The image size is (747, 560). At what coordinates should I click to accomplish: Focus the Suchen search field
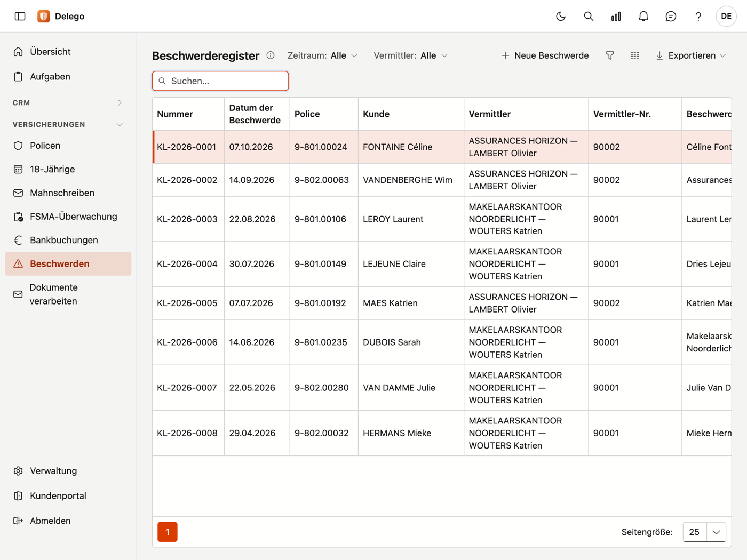tap(220, 81)
